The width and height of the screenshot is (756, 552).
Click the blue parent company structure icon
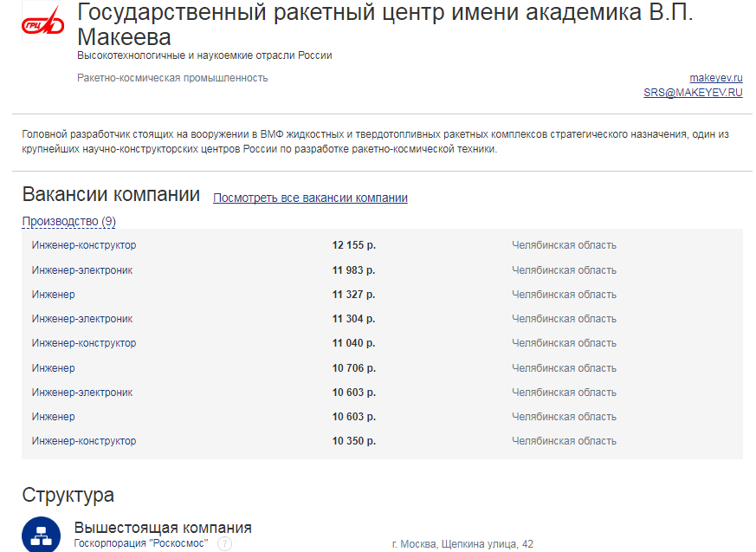[41, 536]
